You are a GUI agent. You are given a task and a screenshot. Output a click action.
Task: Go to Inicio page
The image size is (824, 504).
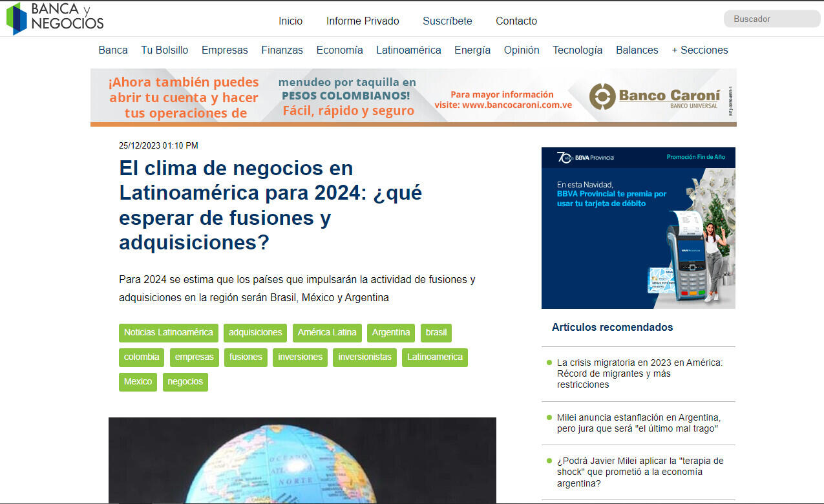click(x=290, y=21)
